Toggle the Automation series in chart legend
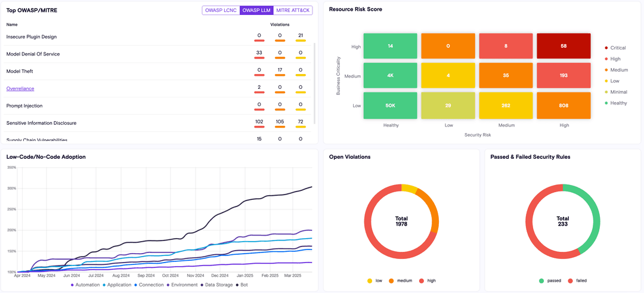Screen dimensions: 644x293 [85, 285]
